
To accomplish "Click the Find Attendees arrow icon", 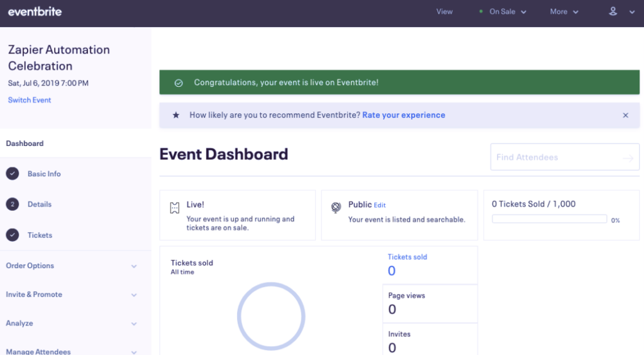I will pos(628,158).
